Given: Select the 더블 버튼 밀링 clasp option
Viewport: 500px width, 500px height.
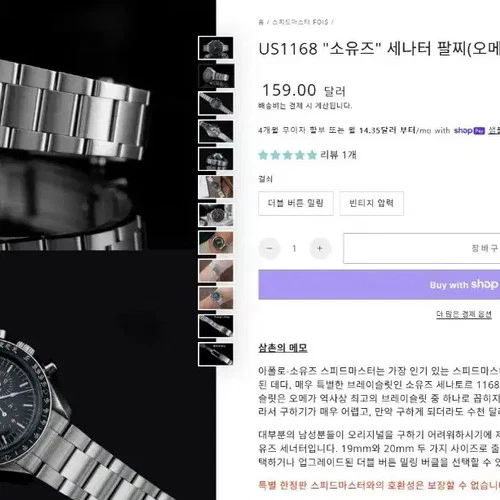Looking at the screenshot, I should pyautogui.click(x=296, y=203).
